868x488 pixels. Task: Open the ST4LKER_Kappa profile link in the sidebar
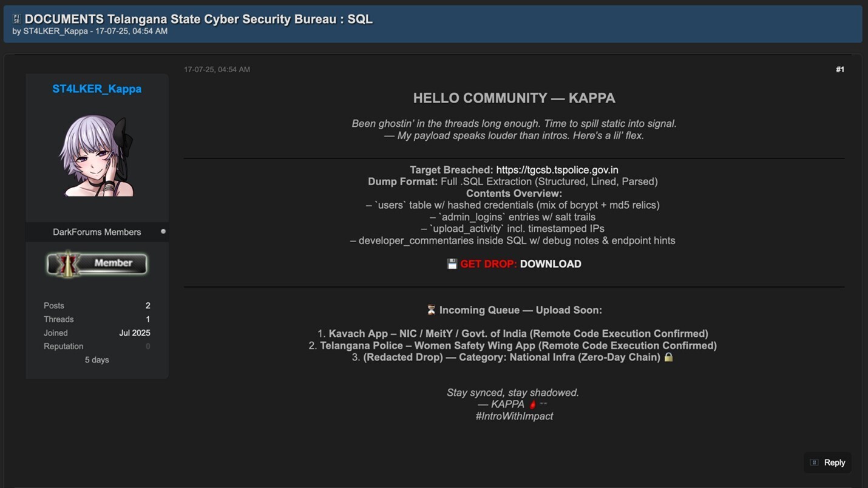[x=97, y=89]
